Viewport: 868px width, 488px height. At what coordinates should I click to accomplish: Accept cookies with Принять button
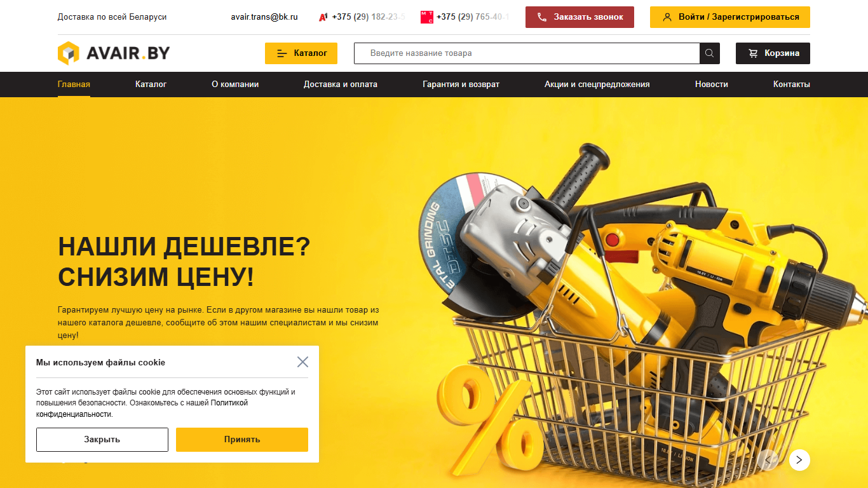click(x=242, y=440)
